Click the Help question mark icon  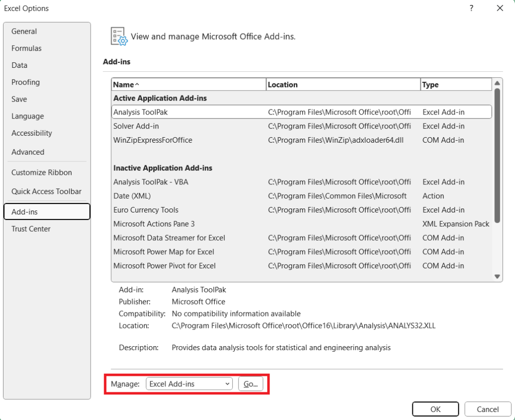tap(471, 8)
